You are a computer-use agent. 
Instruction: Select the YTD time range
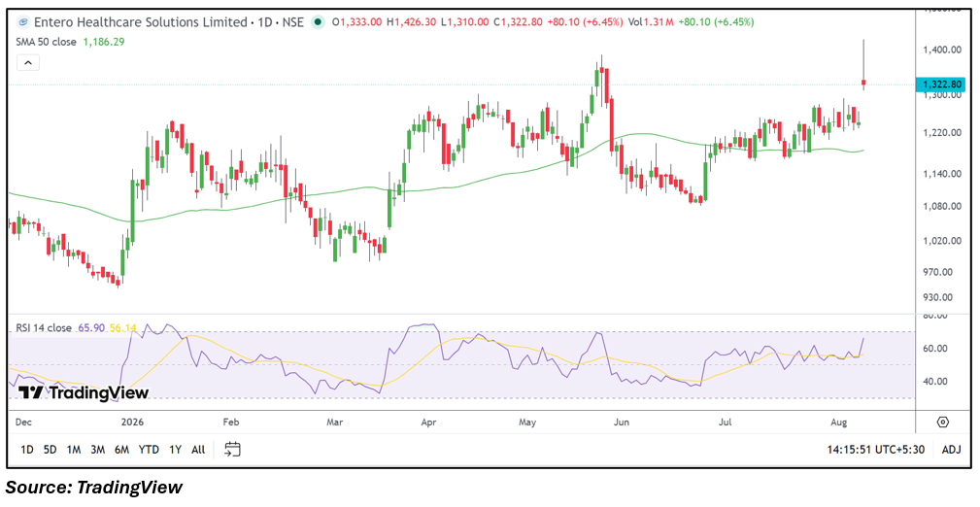coord(149,450)
